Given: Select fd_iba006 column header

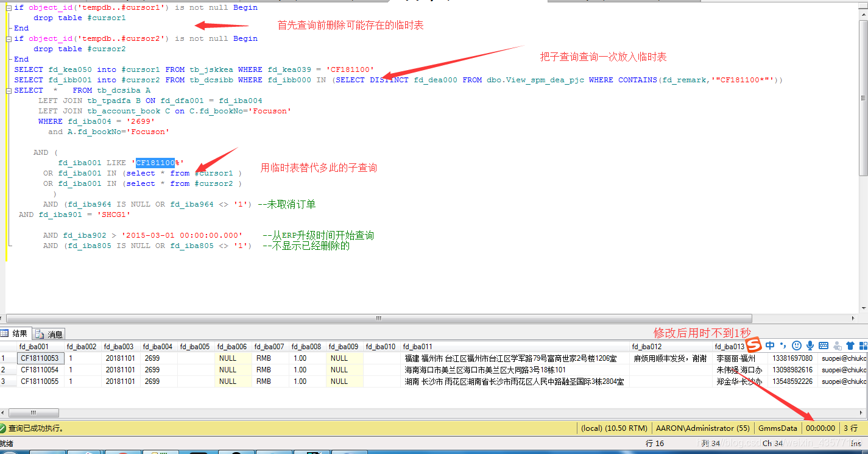Looking at the screenshot, I should (233, 347).
